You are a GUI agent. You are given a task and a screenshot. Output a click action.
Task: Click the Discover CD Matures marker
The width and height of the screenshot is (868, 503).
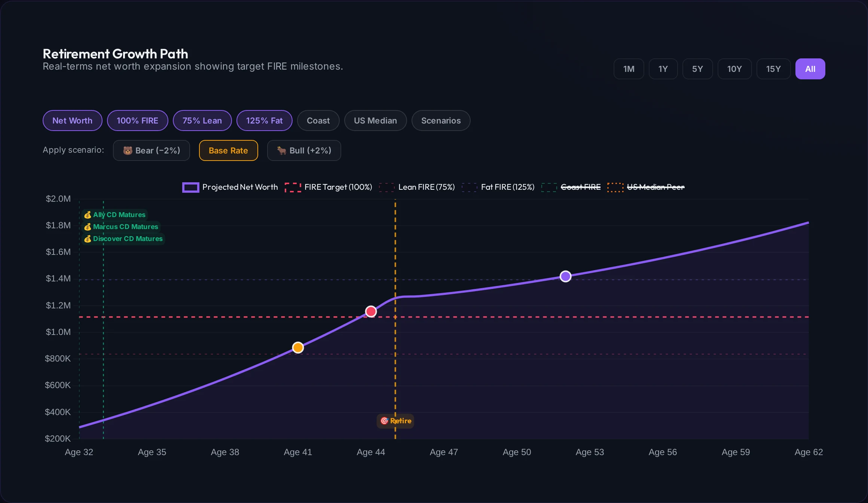[123, 239]
